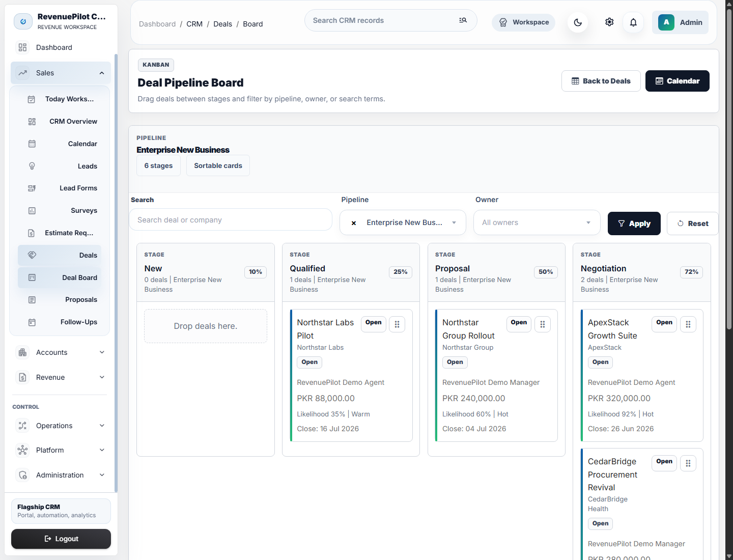Click drag handle on Northstar Group Rollout
Viewport: 733px width, 560px height.
coord(543,324)
